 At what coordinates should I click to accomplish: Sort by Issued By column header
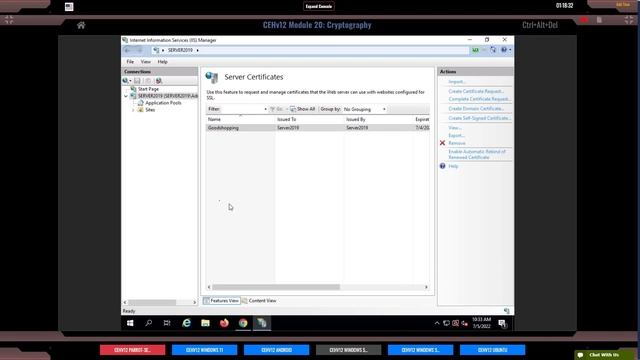(x=378, y=119)
